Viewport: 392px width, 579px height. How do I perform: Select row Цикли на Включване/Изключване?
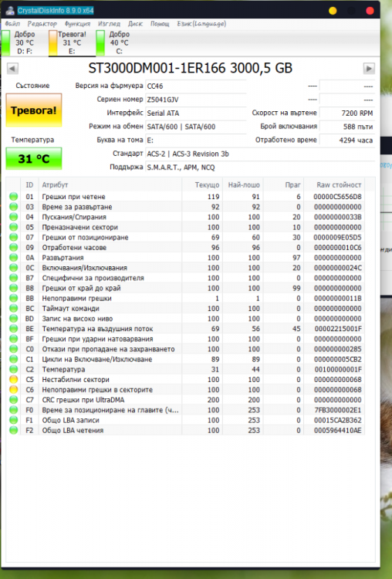(x=185, y=359)
